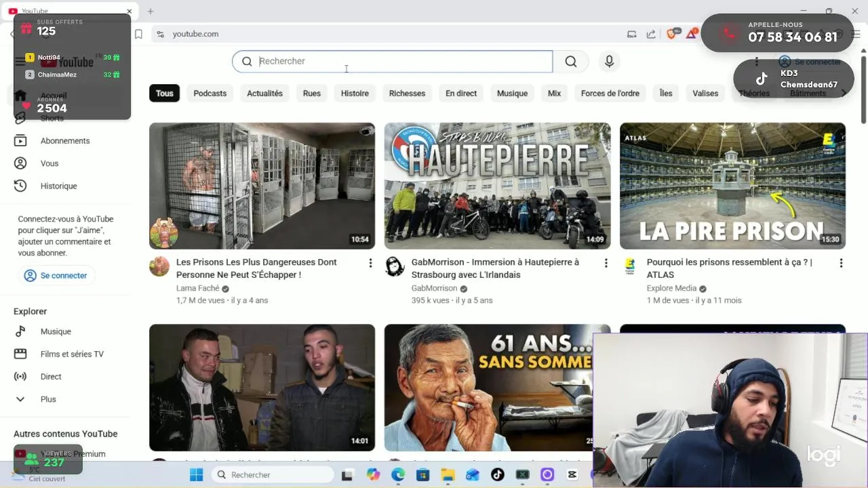Click the YouTube search magnifier button
Screen dimensions: 868x488
tap(571, 62)
